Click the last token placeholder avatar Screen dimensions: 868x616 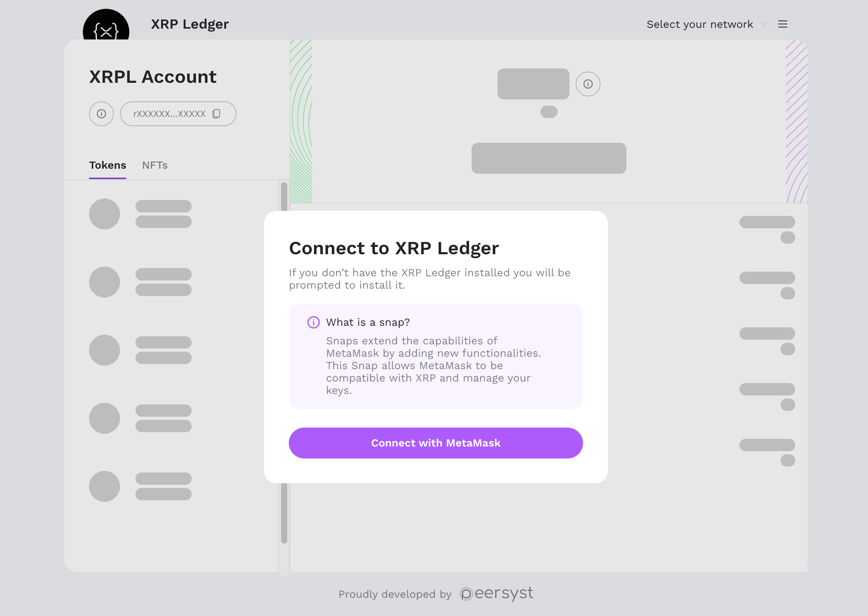[105, 486]
